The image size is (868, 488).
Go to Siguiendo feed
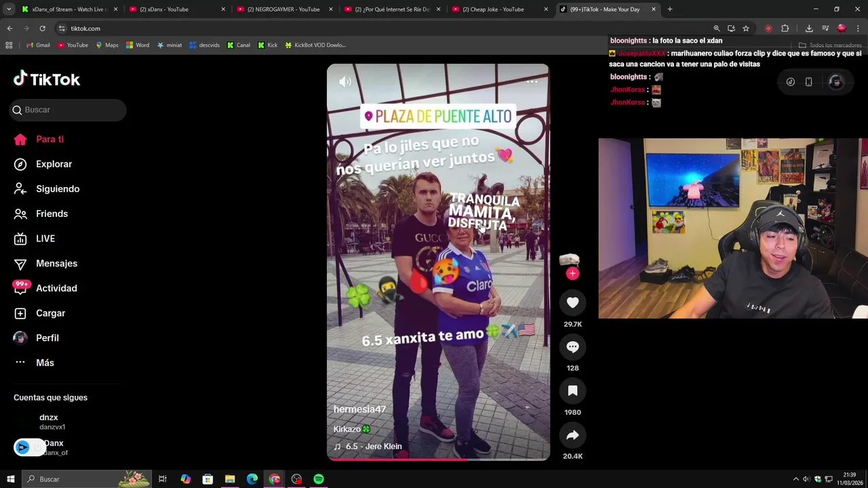tap(47, 188)
